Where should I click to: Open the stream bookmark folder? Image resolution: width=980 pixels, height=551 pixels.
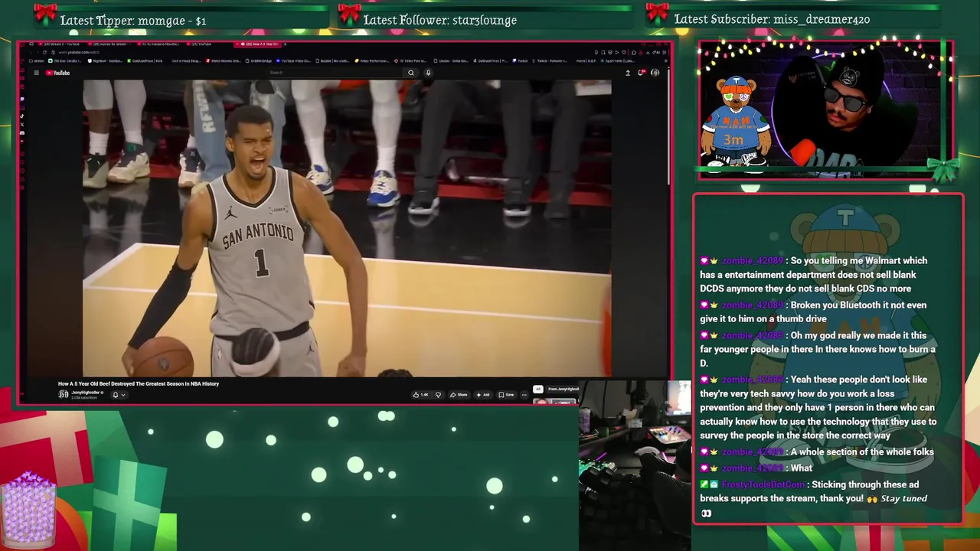[x=36, y=60]
